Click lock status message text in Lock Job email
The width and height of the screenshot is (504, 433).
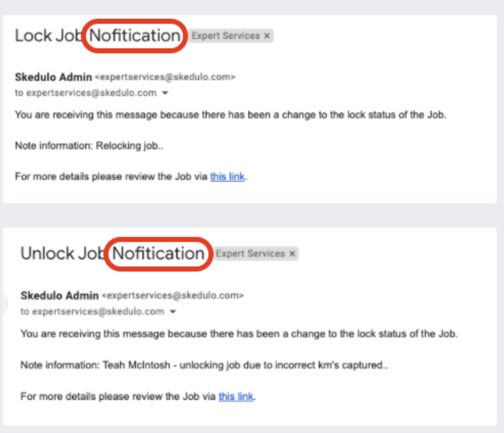[x=231, y=115]
